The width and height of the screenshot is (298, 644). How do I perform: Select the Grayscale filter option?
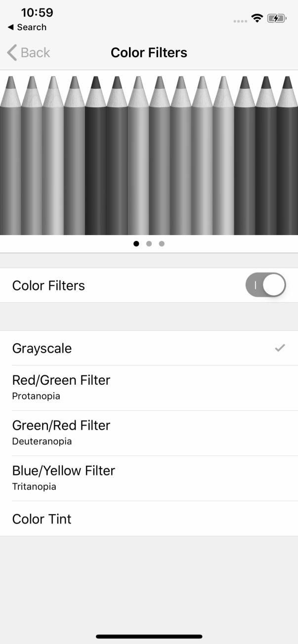pyautogui.click(x=42, y=348)
